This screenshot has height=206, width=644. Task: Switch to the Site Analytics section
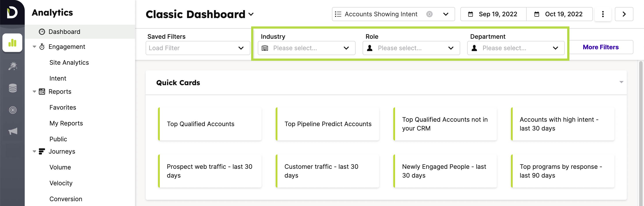coord(69,62)
